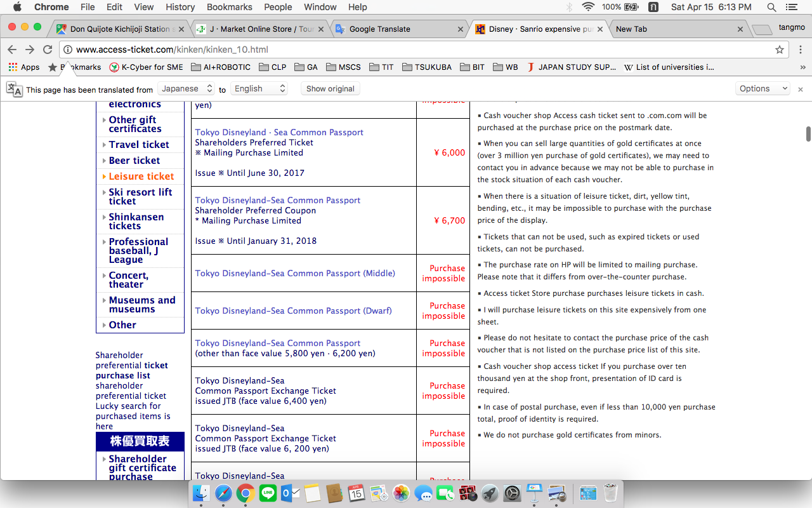Open Photo Booth in the dock
This screenshot has height=508, width=812.
pos(468,493)
